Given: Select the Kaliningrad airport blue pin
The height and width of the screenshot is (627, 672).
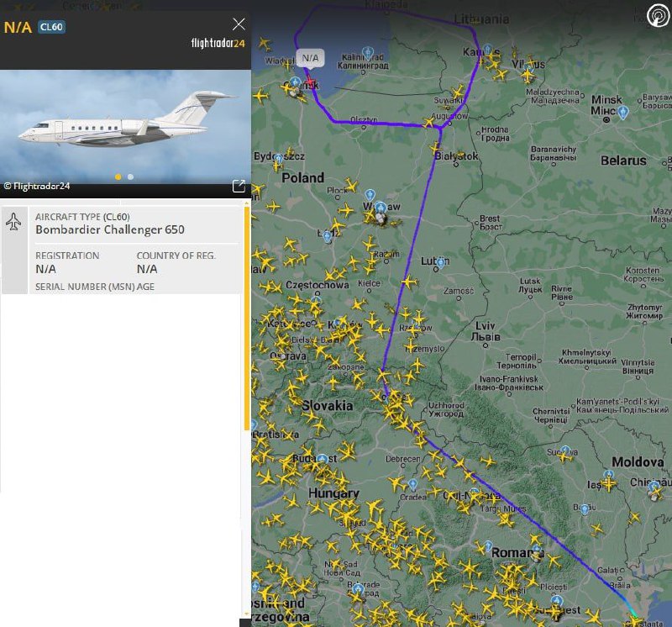Looking at the screenshot, I should click(368, 53).
